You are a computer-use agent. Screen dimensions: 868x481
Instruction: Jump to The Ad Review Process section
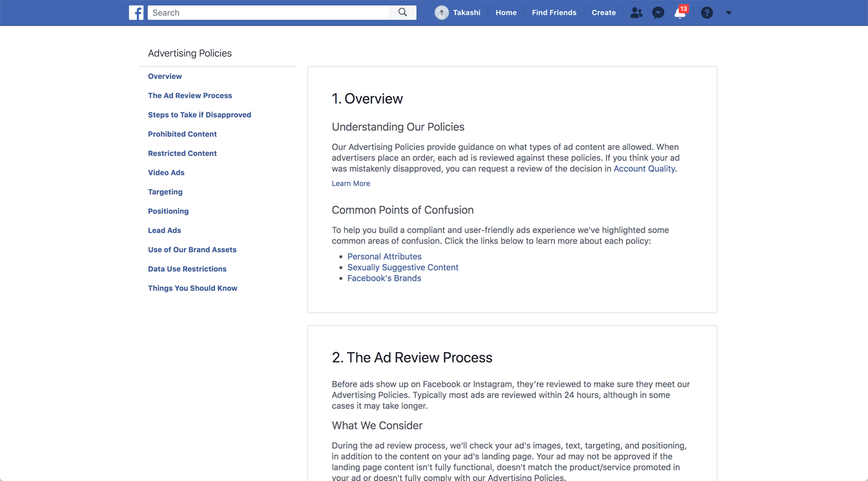tap(190, 95)
